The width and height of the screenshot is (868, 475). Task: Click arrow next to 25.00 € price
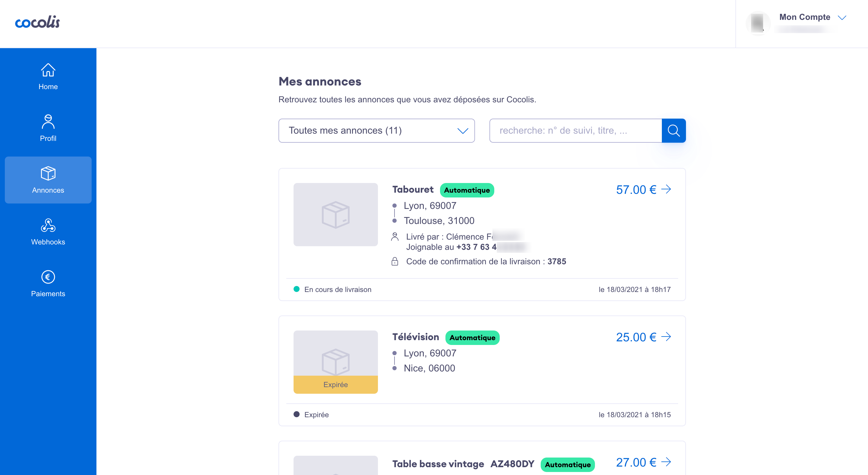(x=666, y=337)
